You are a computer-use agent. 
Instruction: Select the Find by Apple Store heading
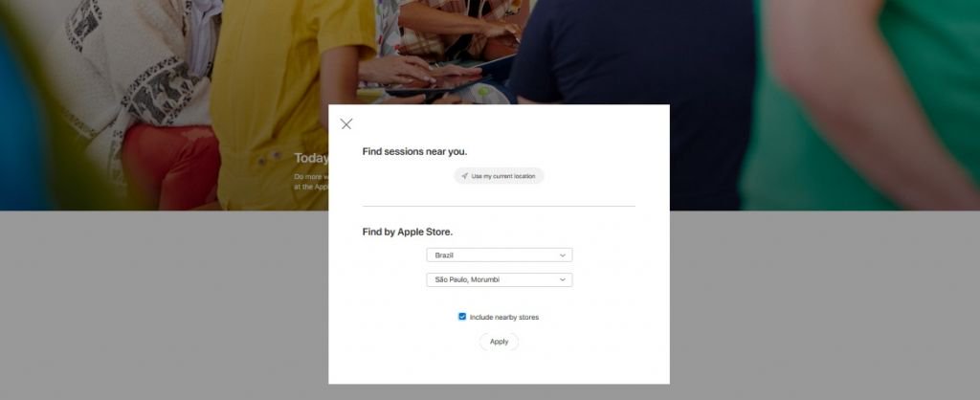pyautogui.click(x=408, y=232)
